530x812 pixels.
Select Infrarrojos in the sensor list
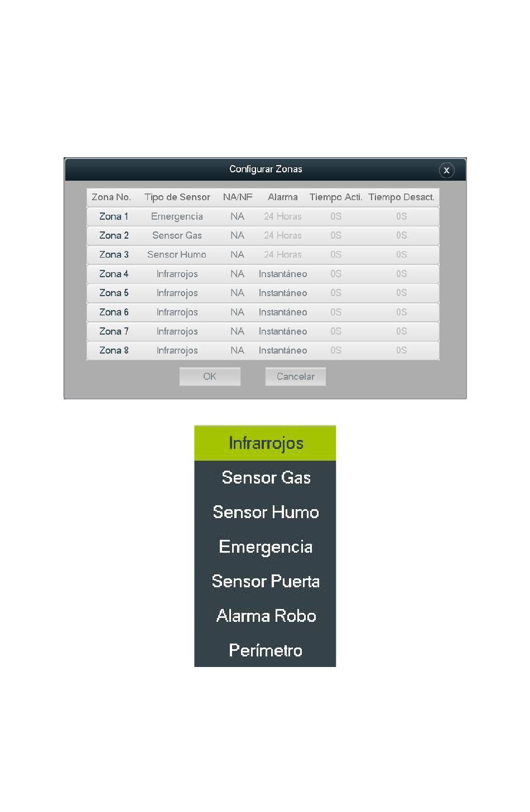click(265, 443)
